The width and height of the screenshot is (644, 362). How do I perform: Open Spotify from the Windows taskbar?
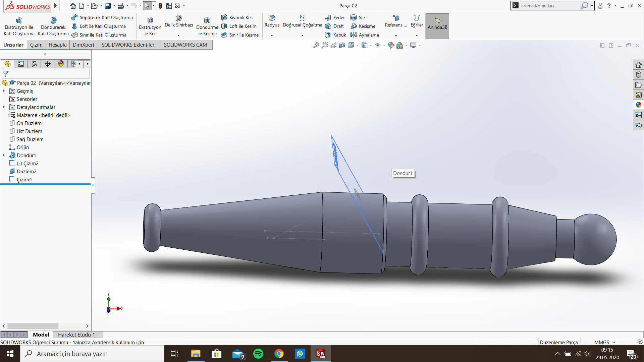[258, 354]
